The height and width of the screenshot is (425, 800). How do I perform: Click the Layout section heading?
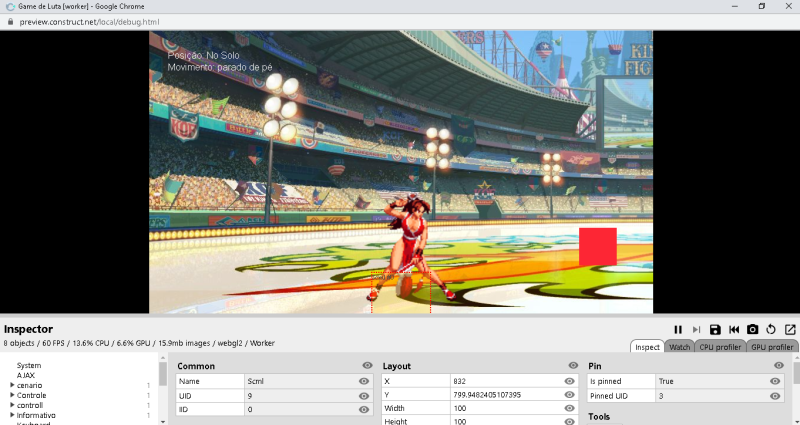tap(397, 366)
